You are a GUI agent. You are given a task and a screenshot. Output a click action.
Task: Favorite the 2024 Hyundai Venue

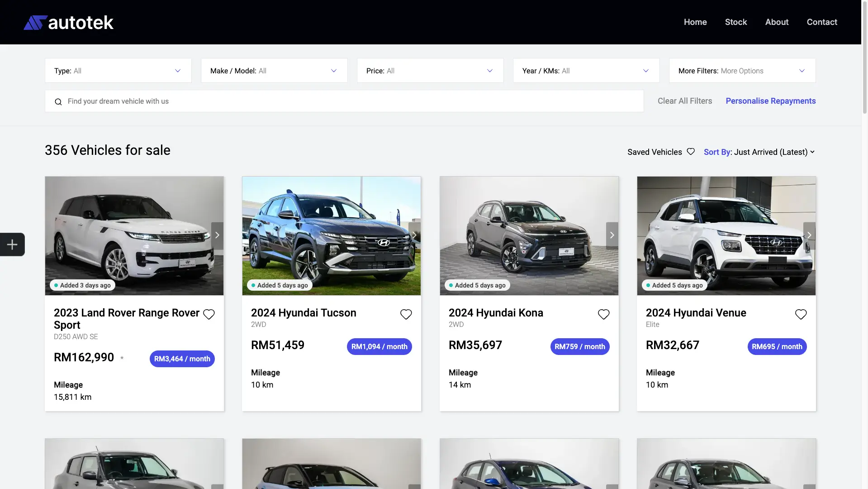801,314
